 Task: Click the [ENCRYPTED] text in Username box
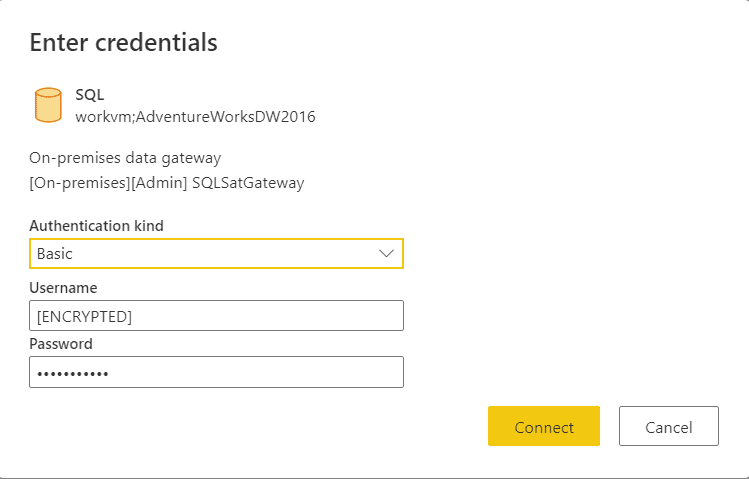pyautogui.click(x=85, y=316)
